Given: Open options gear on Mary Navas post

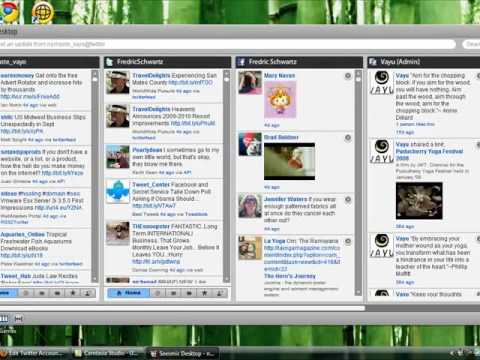Looking at the screenshot, I should [x=348, y=76].
